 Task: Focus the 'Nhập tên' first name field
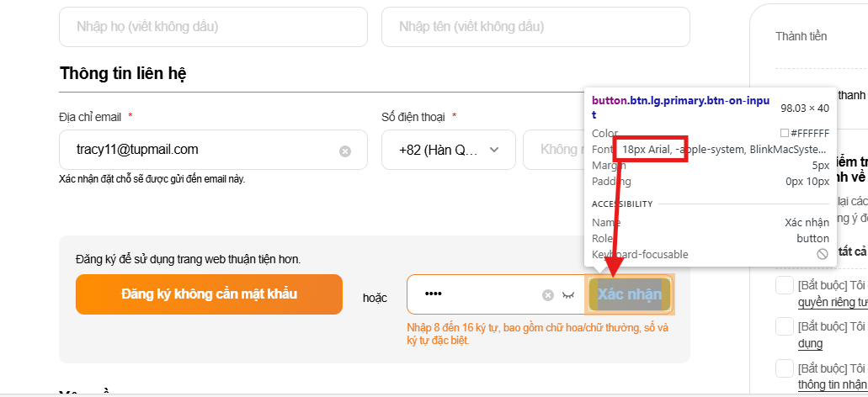[x=535, y=27]
